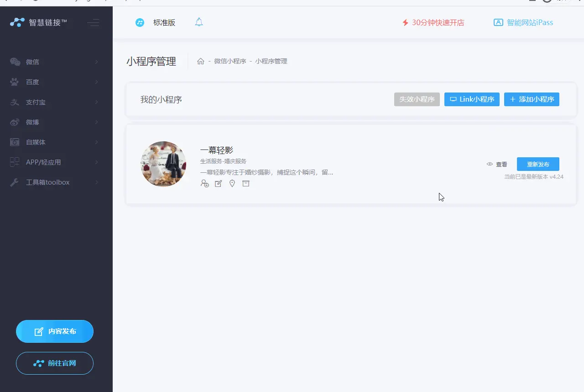Toggle the sidebar collapse control next to the logo
Viewport: 584px width, 392px height.
[94, 22]
